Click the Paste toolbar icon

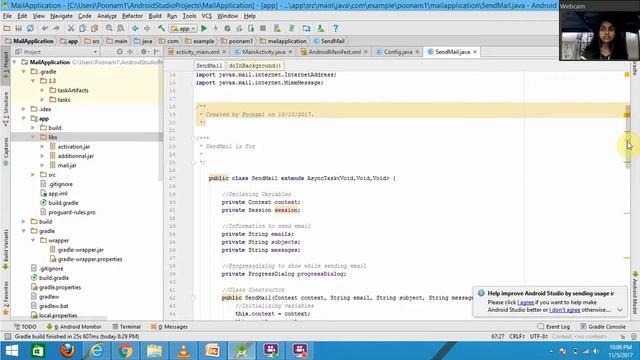94,28
